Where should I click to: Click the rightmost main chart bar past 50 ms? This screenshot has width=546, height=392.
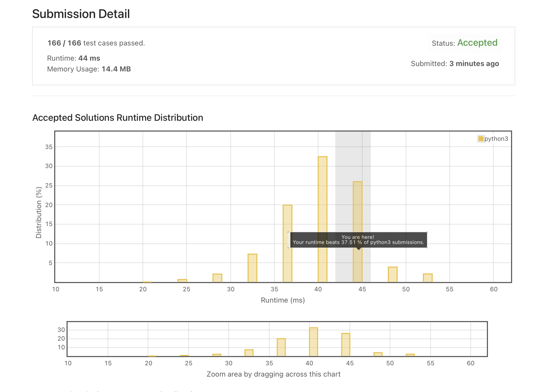click(428, 278)
